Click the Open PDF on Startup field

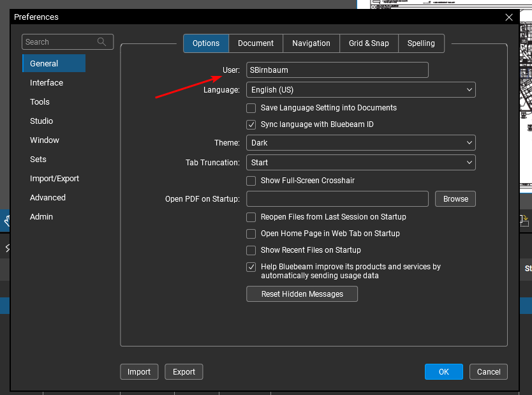(x=337, y=199)
